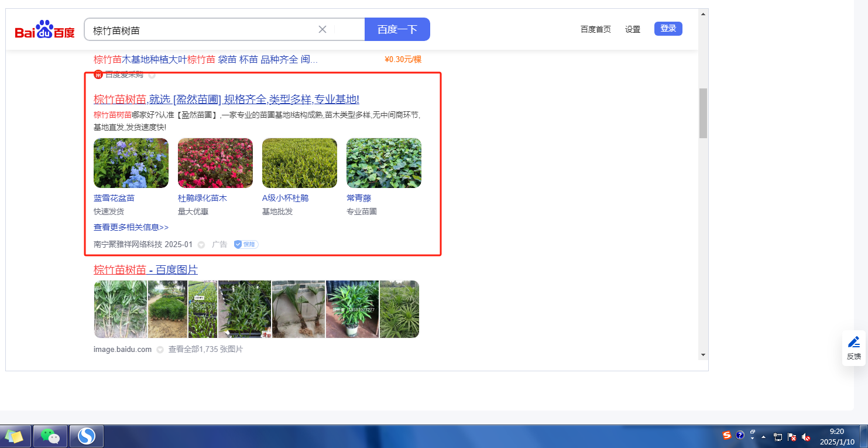The width and height of the screenshot is (868, 448).
Task: Open the 蓝雪花盆苗 link
Action: (114, 198)
